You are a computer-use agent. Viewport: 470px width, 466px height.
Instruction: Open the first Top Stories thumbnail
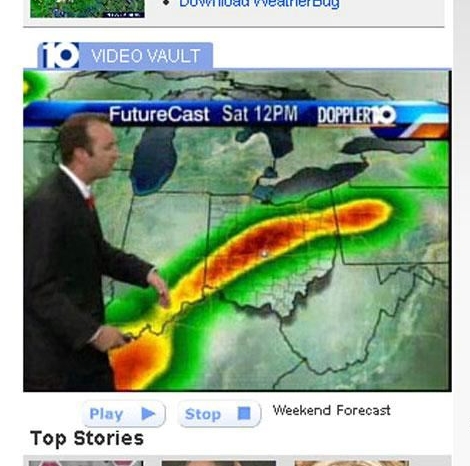(86, 463)
